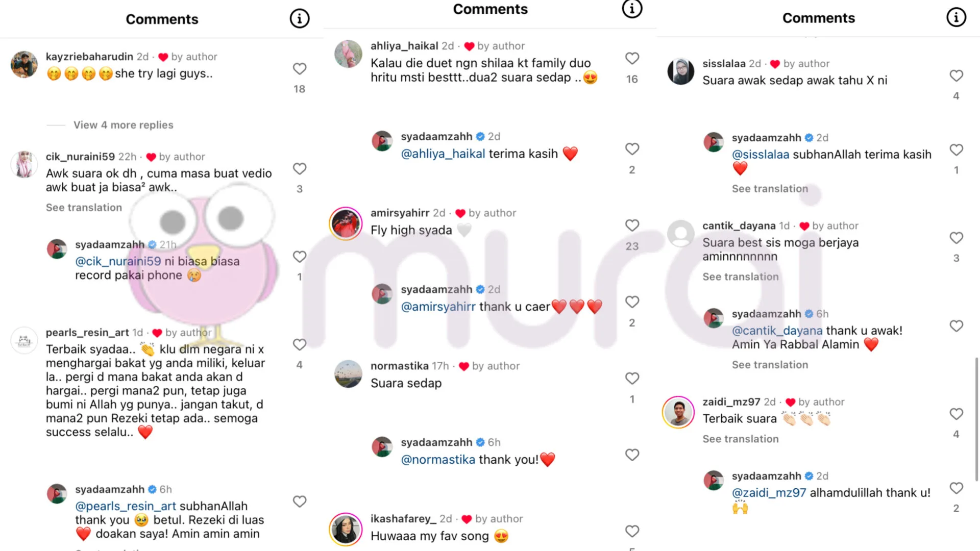Open info icon in right Comments header

956,17
